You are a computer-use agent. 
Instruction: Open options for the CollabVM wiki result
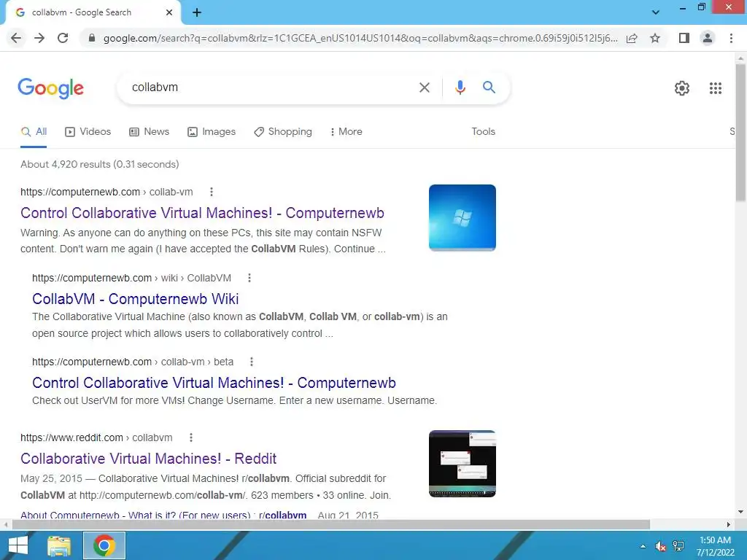tap(249, 278)
